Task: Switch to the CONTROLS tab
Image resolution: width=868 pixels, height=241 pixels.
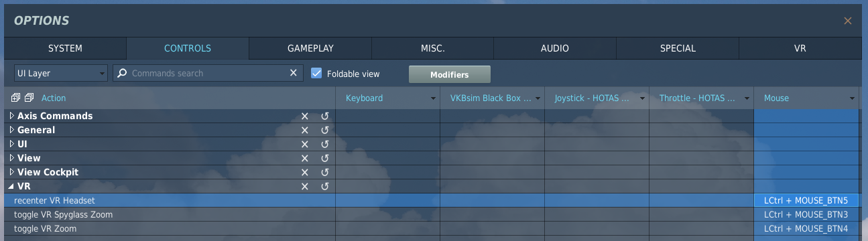Action: point(188,48)
